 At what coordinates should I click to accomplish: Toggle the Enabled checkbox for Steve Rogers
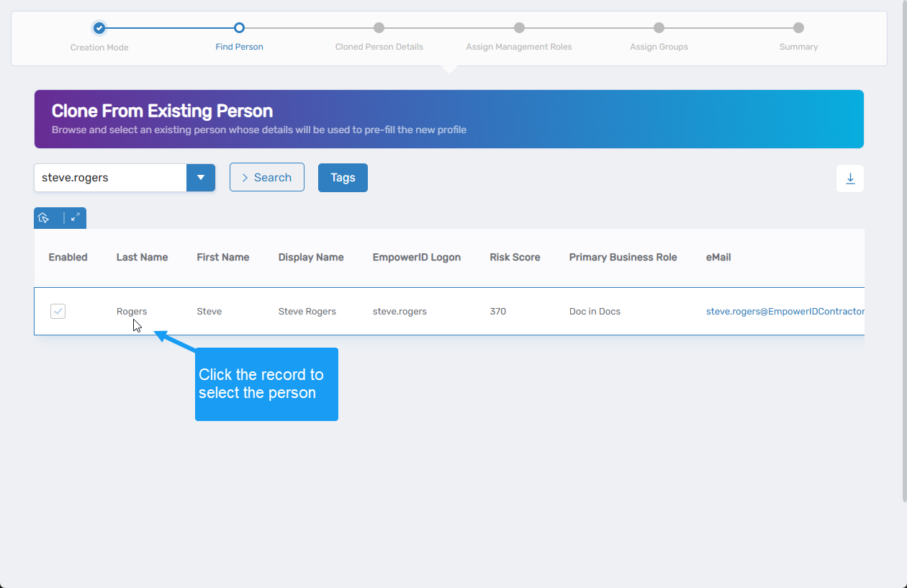point(58,311)
